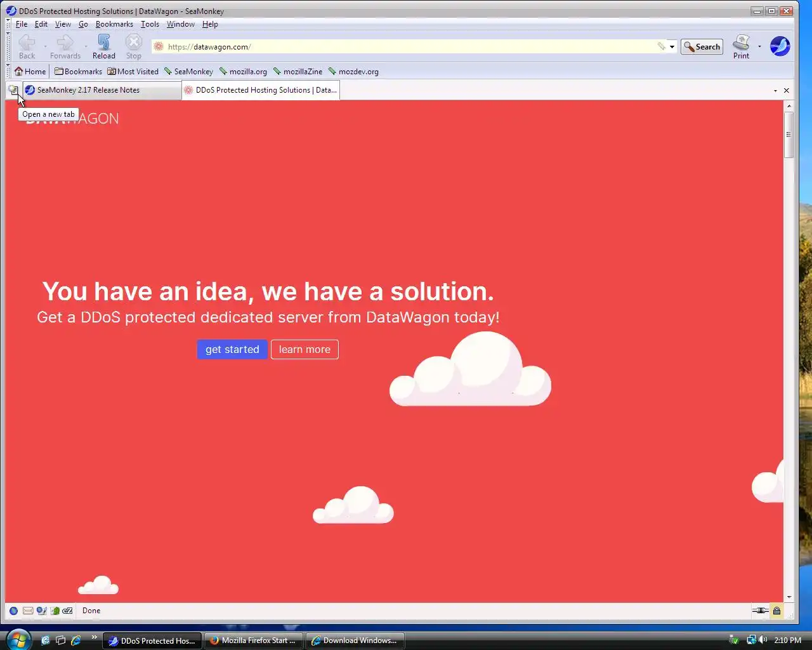This screenshot has width=812, height=650.
Task: Switch to Mozilla Firefox Start taskbar window
Action: (x=253, y=640)
